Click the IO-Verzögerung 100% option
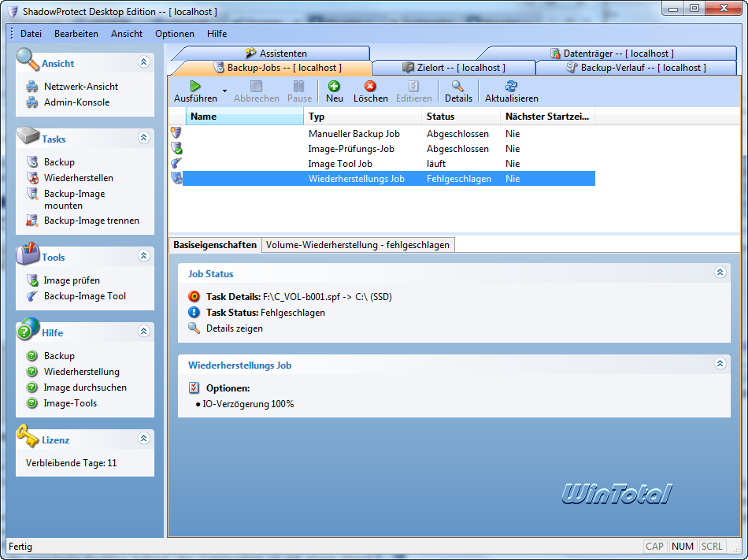748x560 pixels. (248, 404)
